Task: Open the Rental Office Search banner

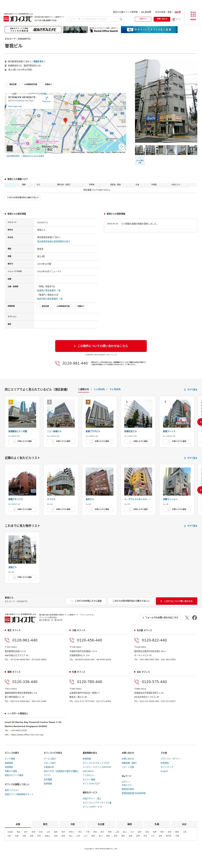Action: (91, 30)
